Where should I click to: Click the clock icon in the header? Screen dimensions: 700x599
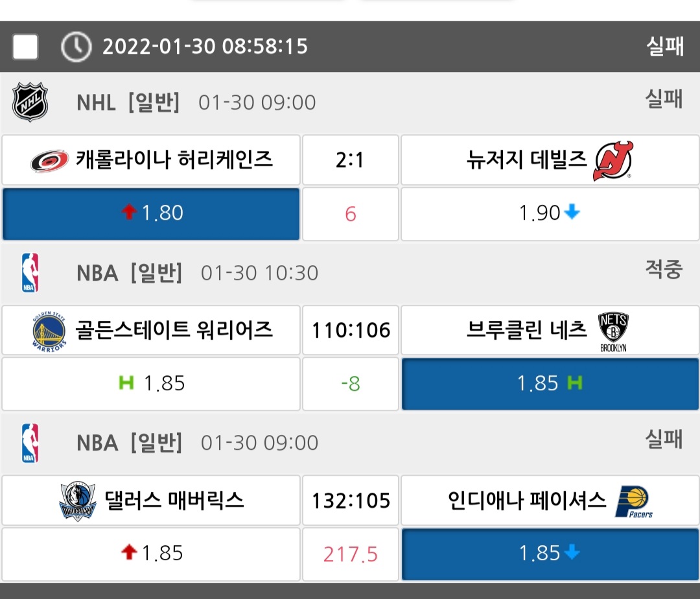76,47
